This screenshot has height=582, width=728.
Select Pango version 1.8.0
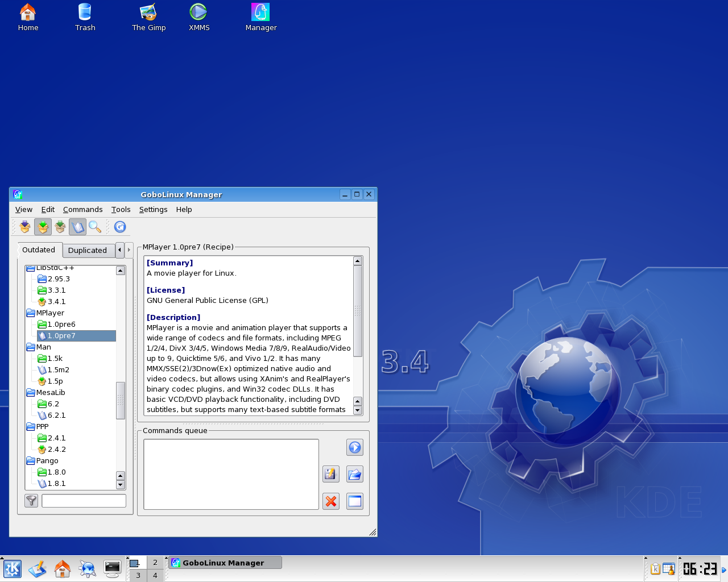tap(52, 472)
